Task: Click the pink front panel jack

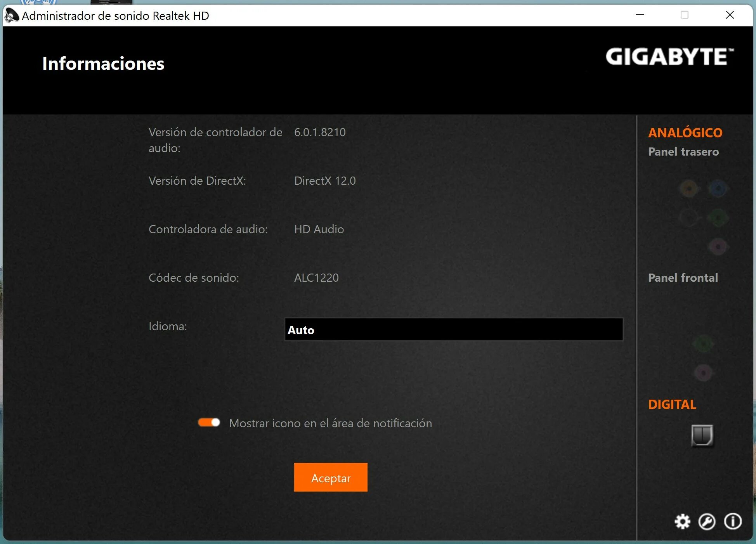Action: tap(703, 373)
